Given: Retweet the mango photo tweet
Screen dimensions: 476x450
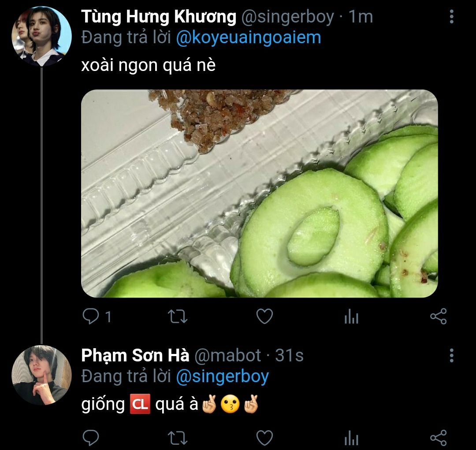Looking at the screenshot, I should click(178, 316).
